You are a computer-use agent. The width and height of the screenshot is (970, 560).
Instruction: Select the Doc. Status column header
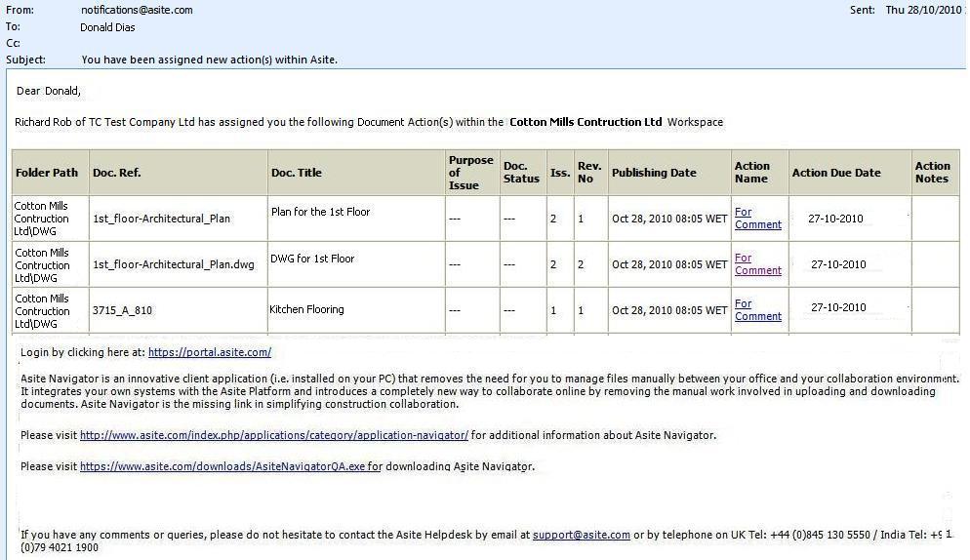point(521,173)
